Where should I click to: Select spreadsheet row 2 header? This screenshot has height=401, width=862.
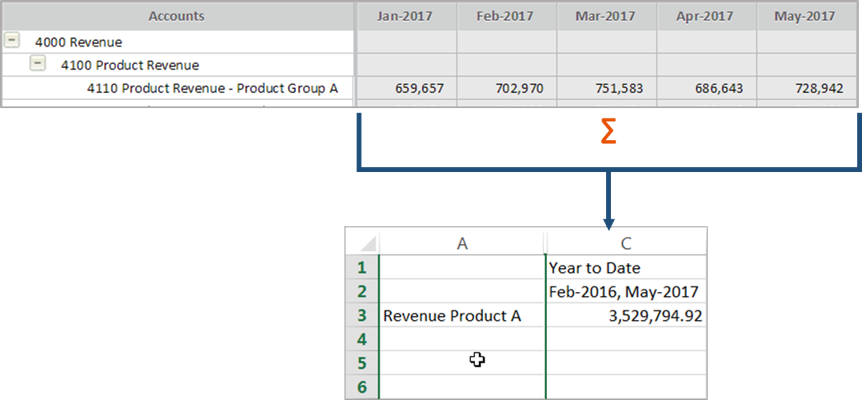[362, 291]
